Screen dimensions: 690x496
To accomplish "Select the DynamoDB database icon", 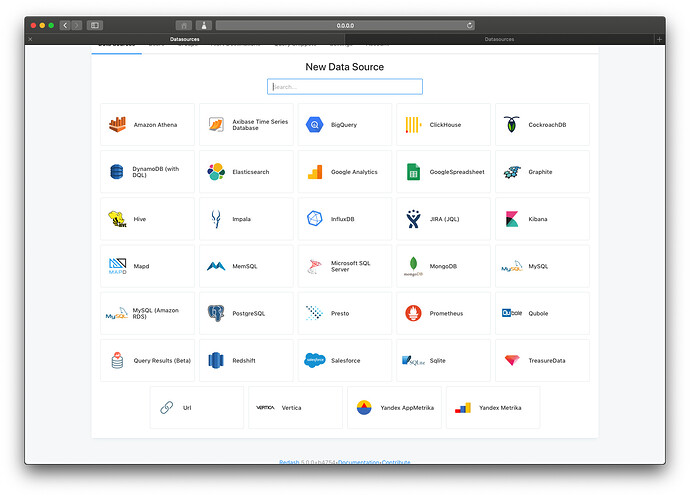I will point(117,172).
